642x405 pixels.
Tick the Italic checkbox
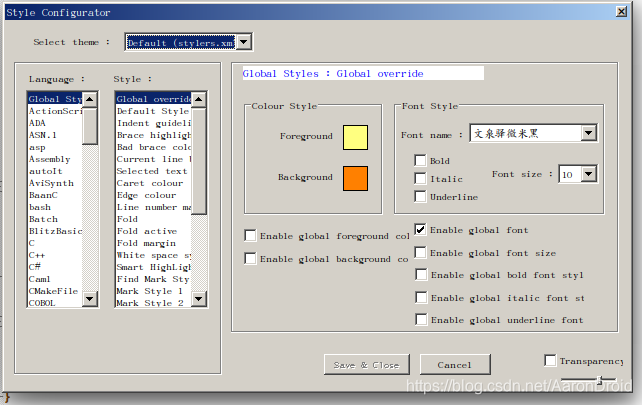(x=420, y=178)
